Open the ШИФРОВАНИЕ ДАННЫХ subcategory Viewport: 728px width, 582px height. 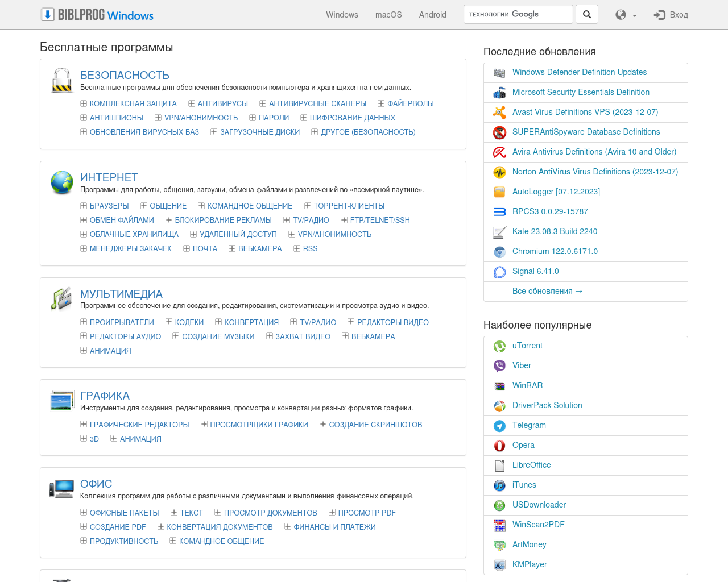pyautogui.click(x=352, y=118)
